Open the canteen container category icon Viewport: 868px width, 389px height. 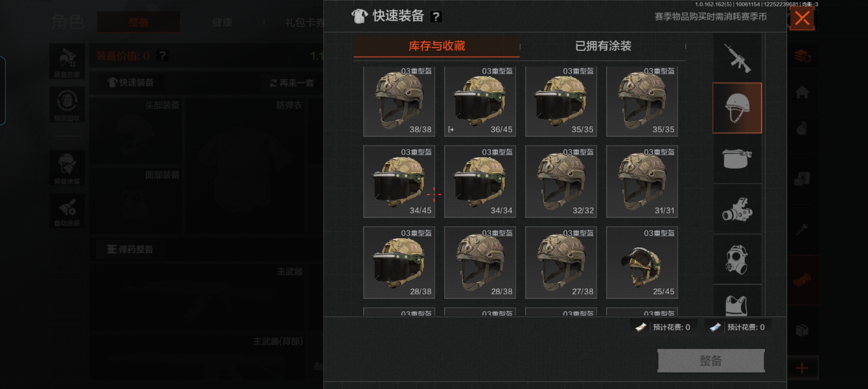pos(737,158)
